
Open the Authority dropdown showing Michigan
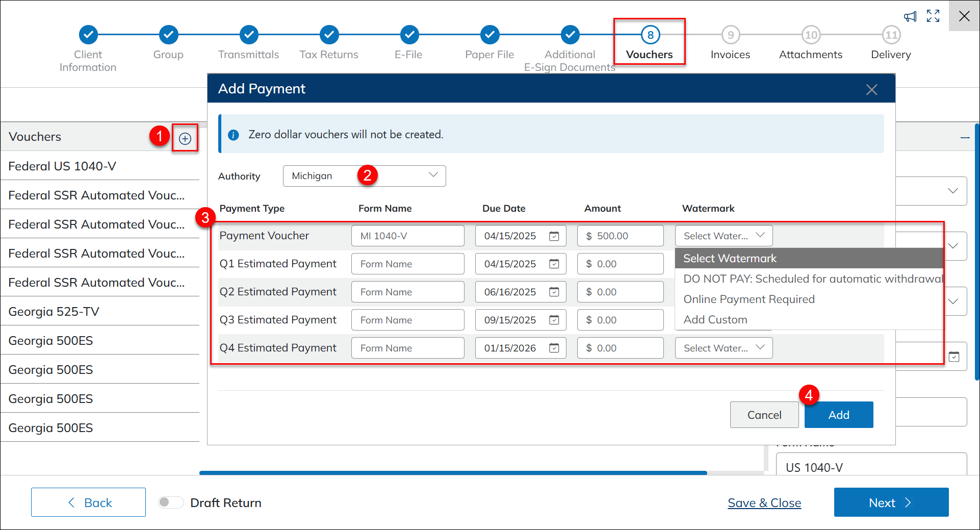coord(364,176)
